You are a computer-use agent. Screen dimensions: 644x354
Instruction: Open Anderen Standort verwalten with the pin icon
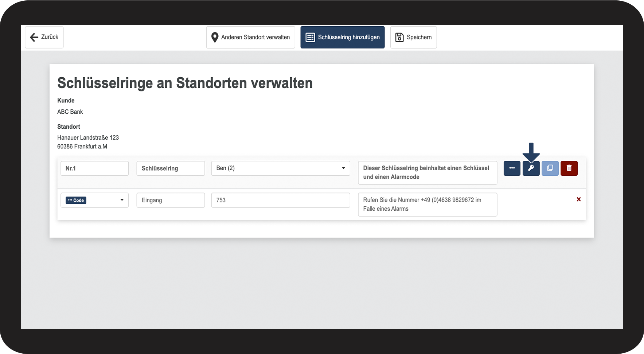click(250, 37)
